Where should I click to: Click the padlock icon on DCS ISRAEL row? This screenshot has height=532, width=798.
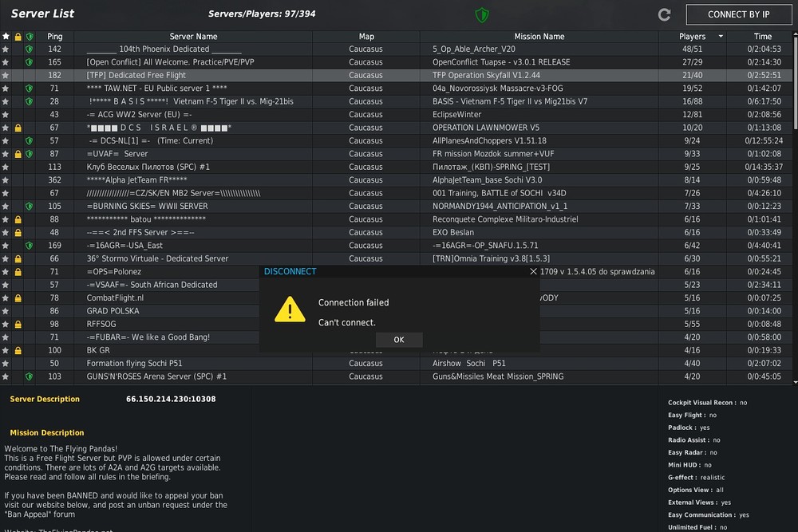[x=18, y=128]
